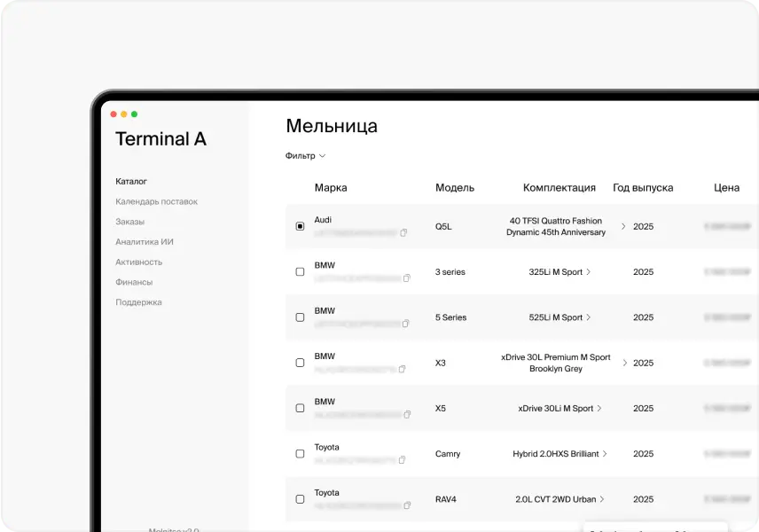
Task: Open Календарь поставок in sidebar
Action: [156, 201]
